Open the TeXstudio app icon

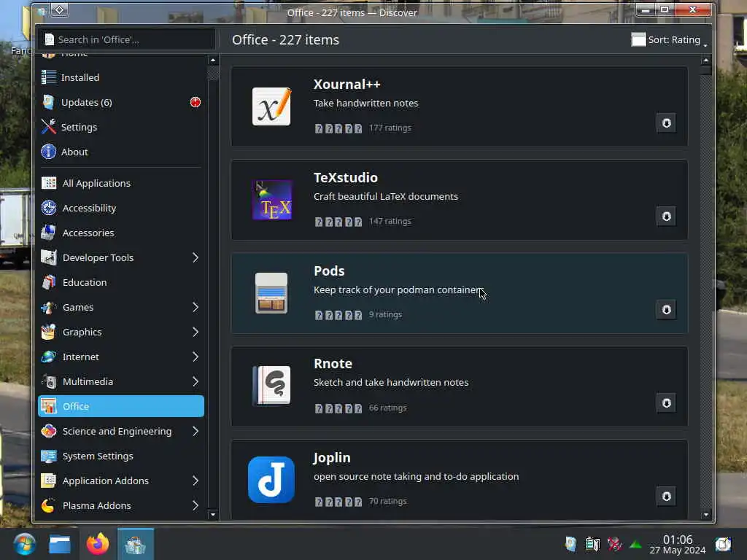pyautogui.click(x=271, y=200)
